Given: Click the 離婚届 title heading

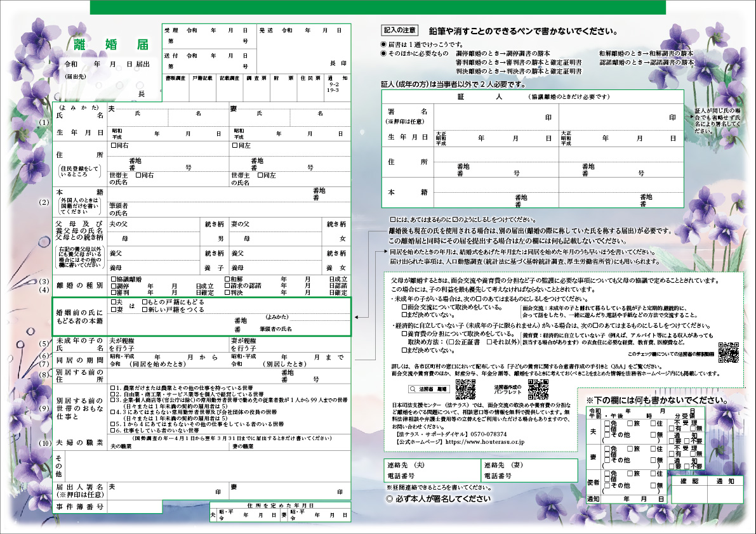Looking at the screenshot, I should tap(110, 44).
